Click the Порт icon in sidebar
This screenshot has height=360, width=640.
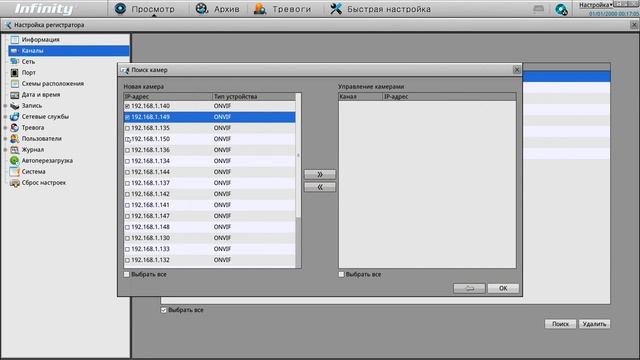point(15,73)
